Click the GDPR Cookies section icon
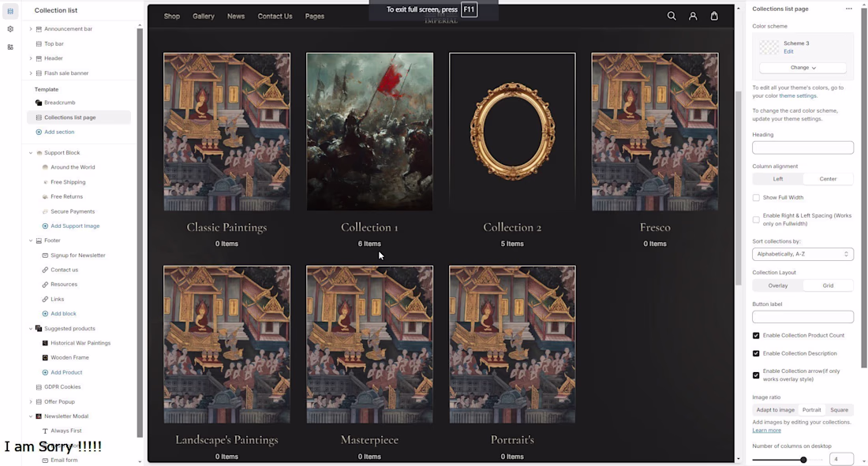 [x=39, y=387]
